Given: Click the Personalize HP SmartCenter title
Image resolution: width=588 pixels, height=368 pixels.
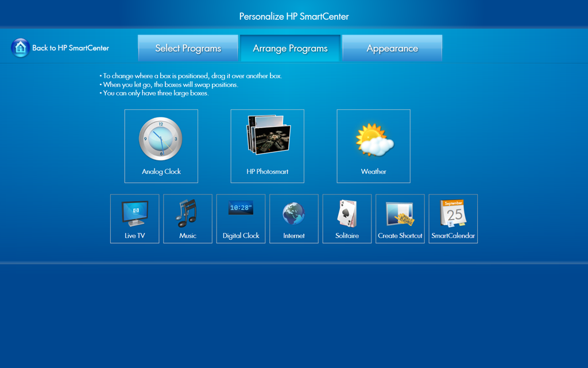Looking at the screenshot, I should [294, 17].
